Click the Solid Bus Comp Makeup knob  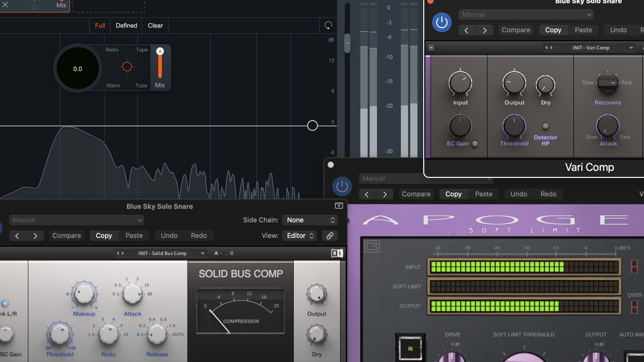point(84,294)
